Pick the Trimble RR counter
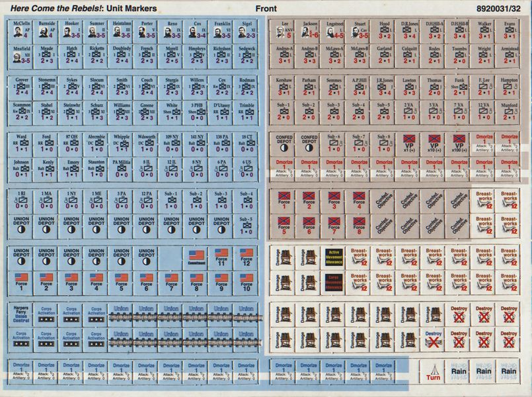532x397 pixels. pyautogui.click(x=247, y=112)
